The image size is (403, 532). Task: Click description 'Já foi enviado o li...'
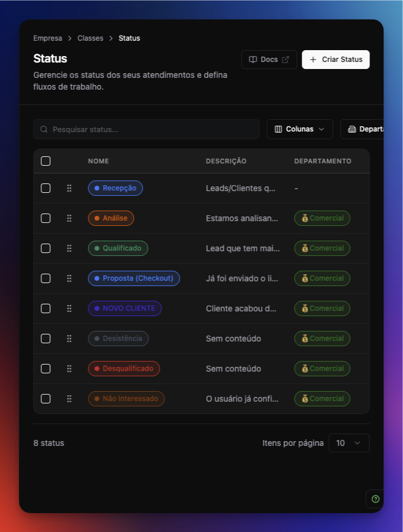(x=242, y=278)
